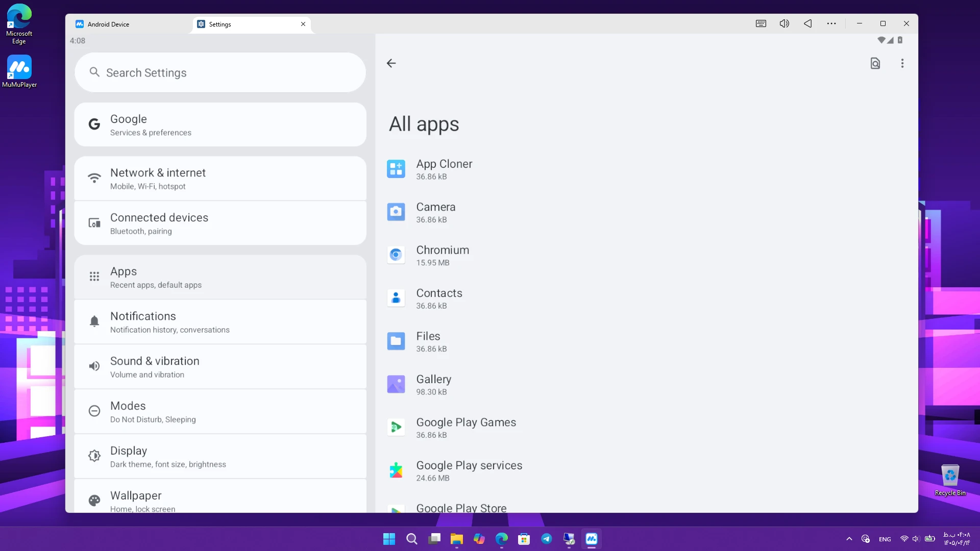
Task: Click the Modes do-not-disturb icon
Action: 94,411
